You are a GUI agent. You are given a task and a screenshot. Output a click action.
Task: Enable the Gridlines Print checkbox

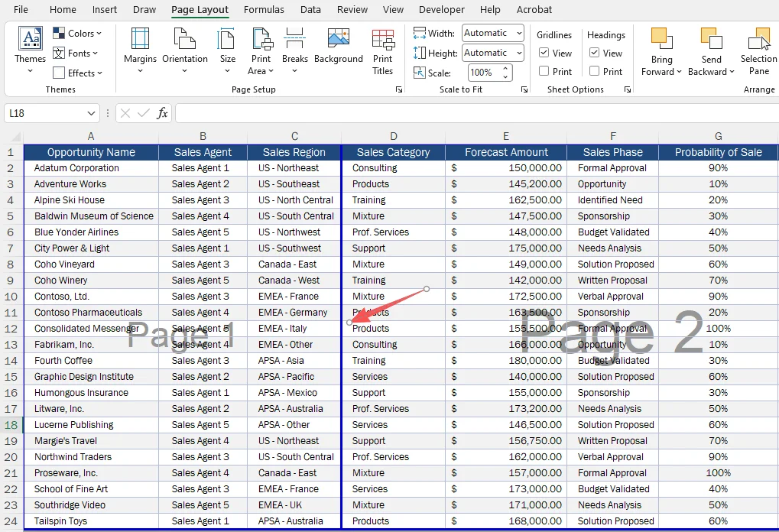coord(544,71)
